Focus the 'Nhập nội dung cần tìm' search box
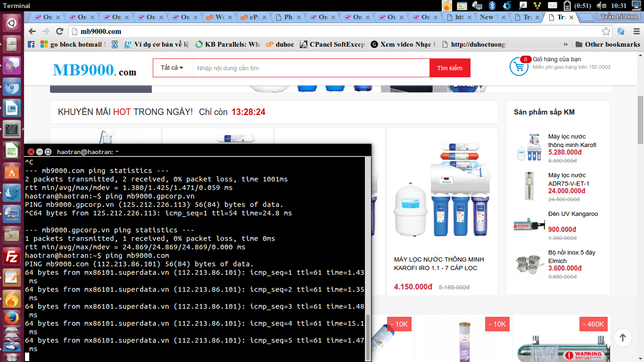Image resolution: width=644 pixels, height=362 pixels. tap(311, 68)
